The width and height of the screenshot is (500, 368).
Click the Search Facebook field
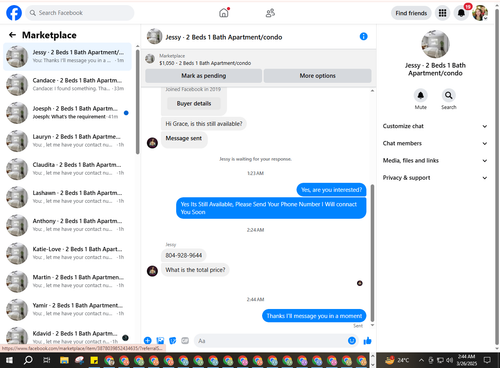[x=80, y=13]
